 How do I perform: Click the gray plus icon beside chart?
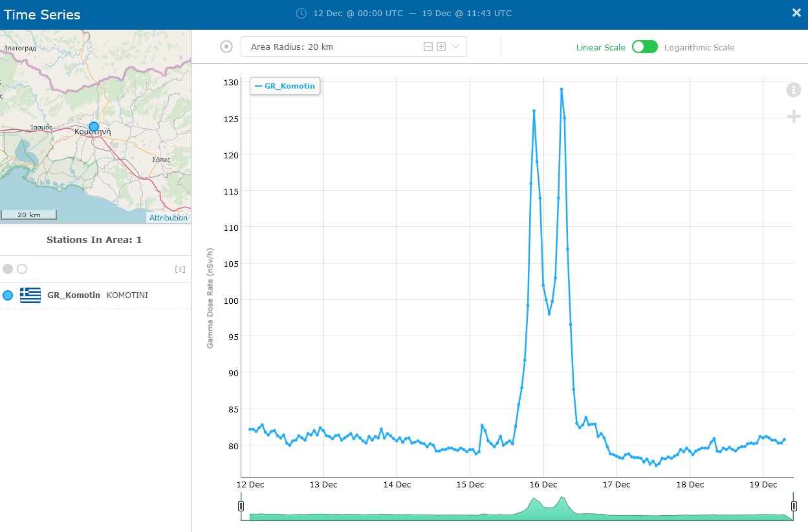coord(793,116)
